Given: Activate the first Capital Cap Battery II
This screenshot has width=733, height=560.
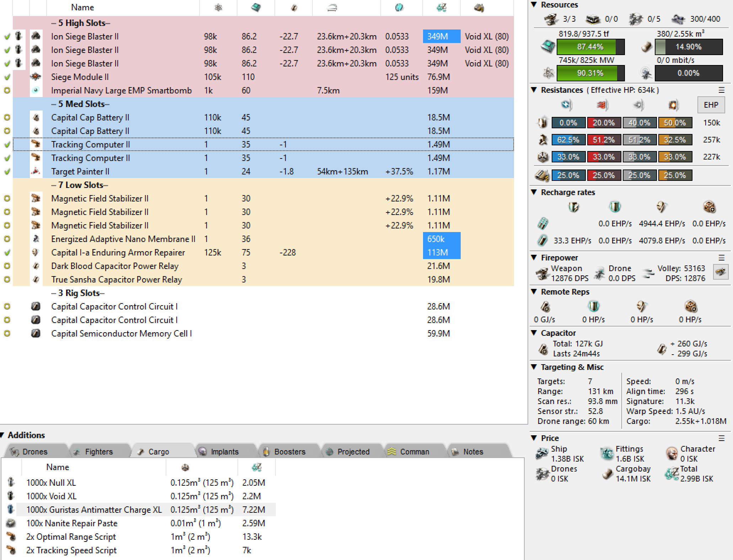Looking at the screenshot, I should [x=7, y=117].
